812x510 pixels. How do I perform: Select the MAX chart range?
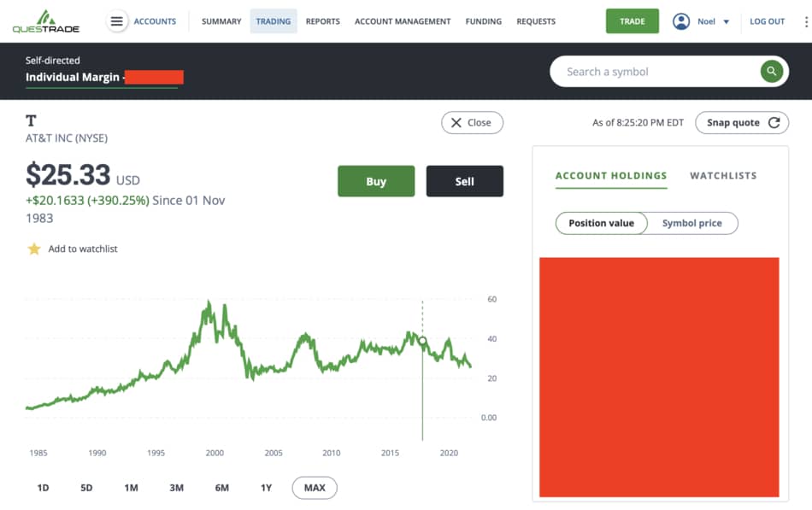pos(315,488)
